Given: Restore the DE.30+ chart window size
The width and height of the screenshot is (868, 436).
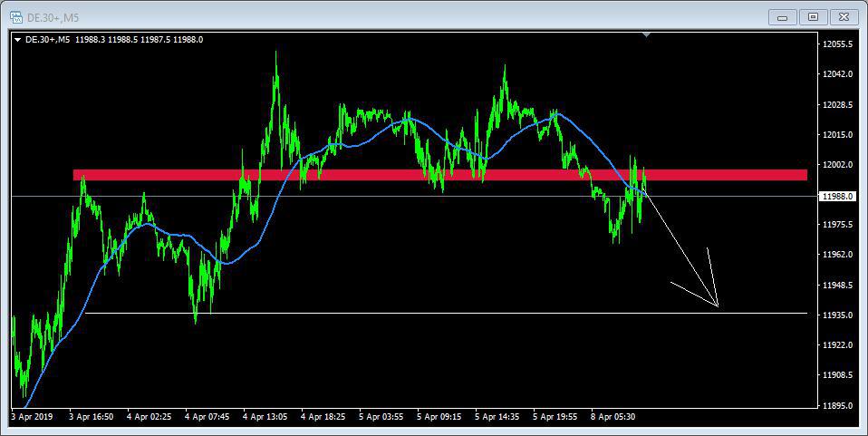Looking at the screenshot, I should (x=813, y=16).
